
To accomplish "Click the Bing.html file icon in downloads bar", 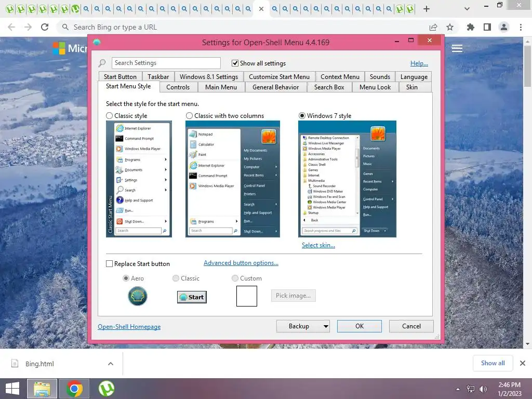I will [15, 363].
